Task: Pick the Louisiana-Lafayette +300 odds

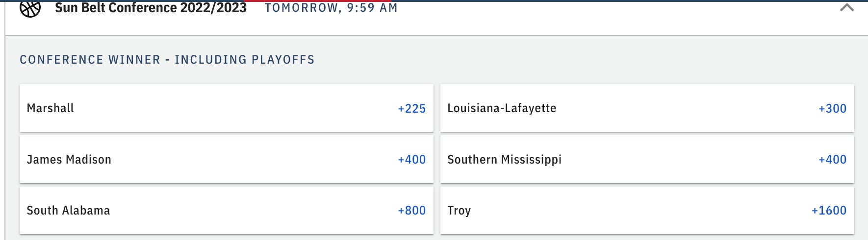Action: (x=832, y=108)
